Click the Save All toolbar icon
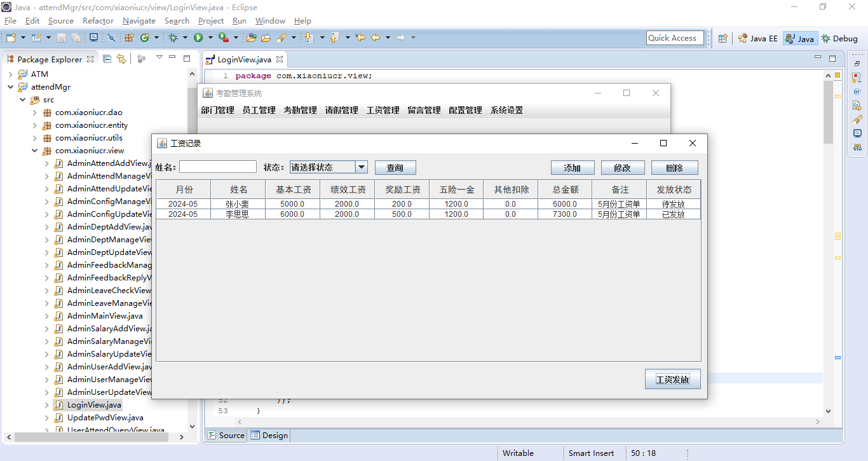 [76, 38]
